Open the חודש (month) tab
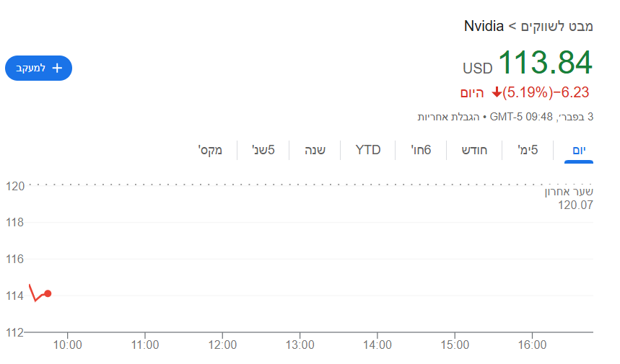620x364 pixels. click(x=474, y=150)
